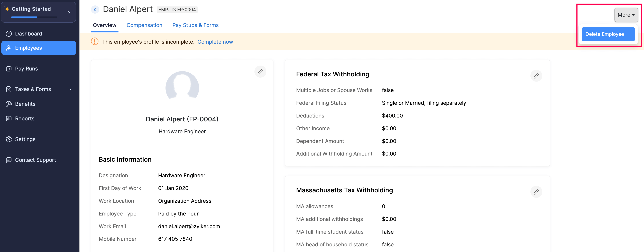Click the Dashboard sidebar icon
644x252 pixels.
[9, 33]
